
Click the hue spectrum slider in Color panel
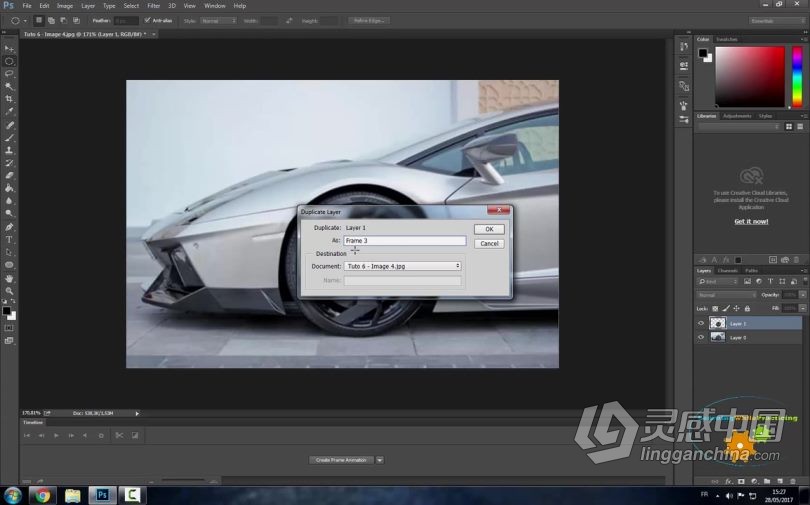[x=797, y=76]
